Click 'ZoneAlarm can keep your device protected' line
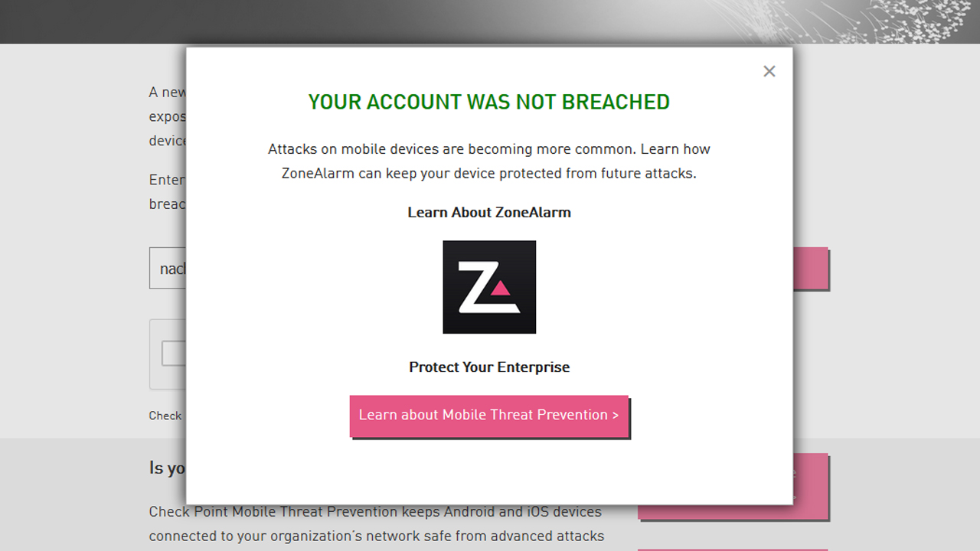This screenshot has width=980, height=551. click(489, 173)
